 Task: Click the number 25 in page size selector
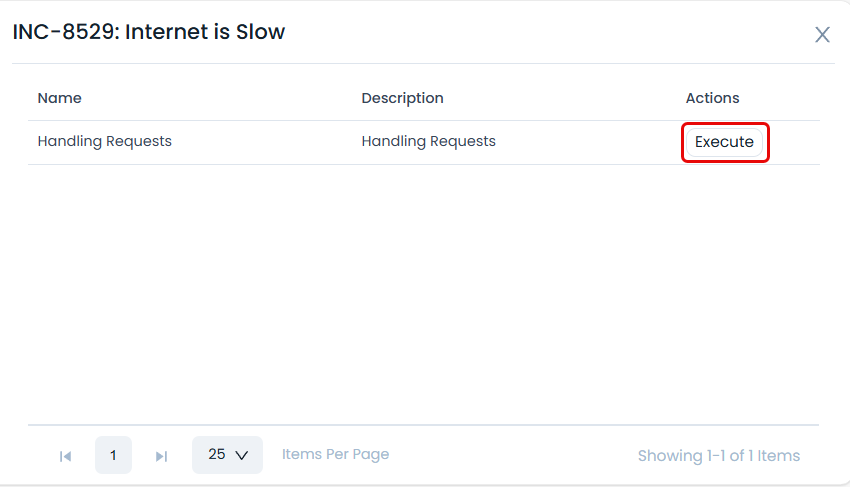point(217,455)
